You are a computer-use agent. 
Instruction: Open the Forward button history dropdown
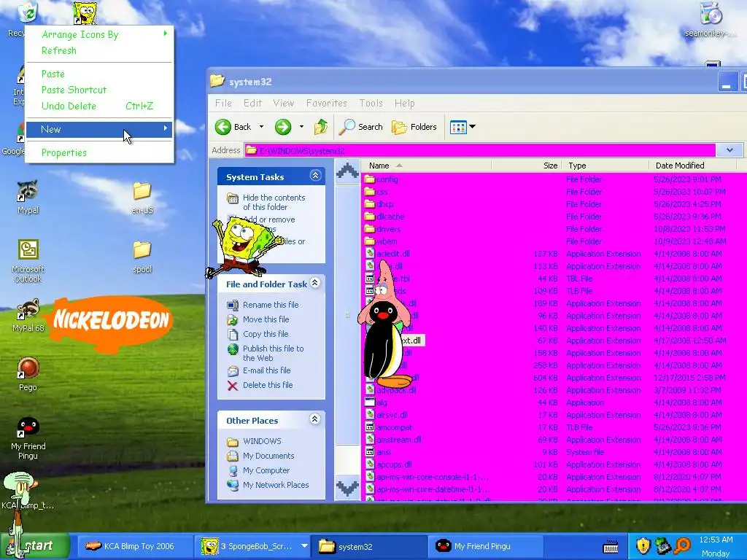point(301,127)
